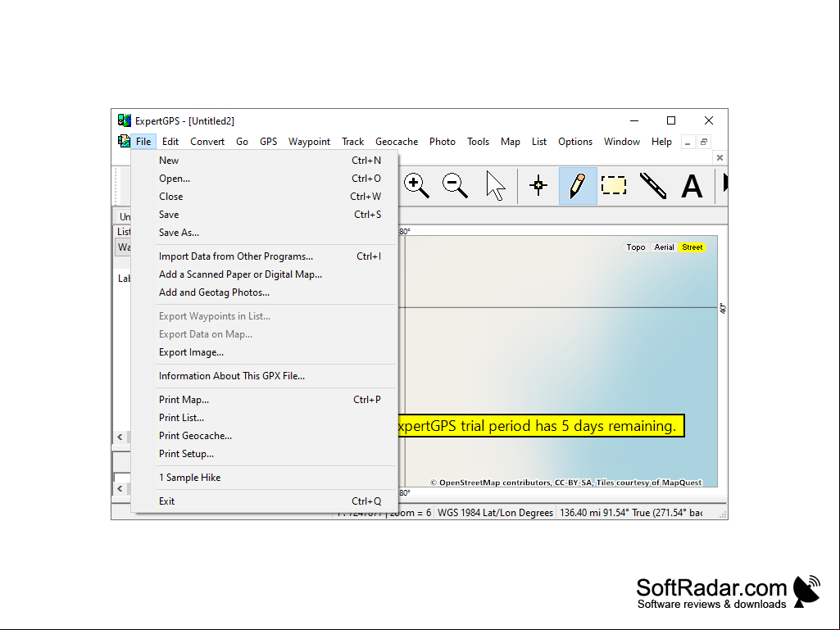Select the dashed rectangle selection tool

[x=614, y=186]
